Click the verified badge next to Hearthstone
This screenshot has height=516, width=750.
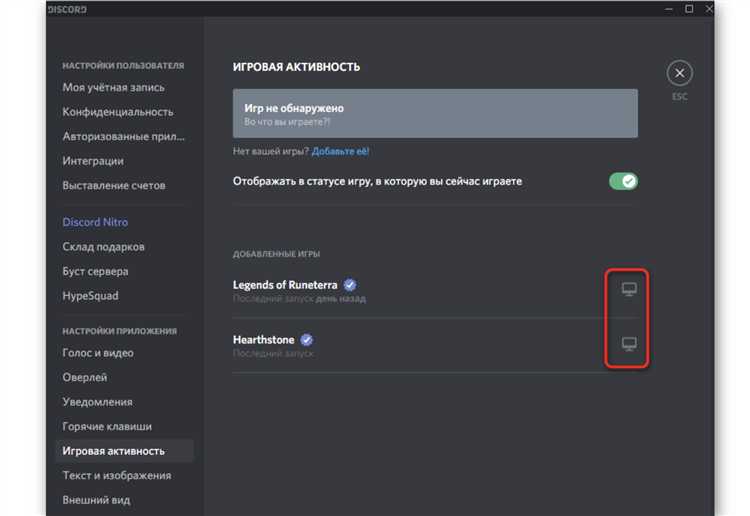coord(307,340)
